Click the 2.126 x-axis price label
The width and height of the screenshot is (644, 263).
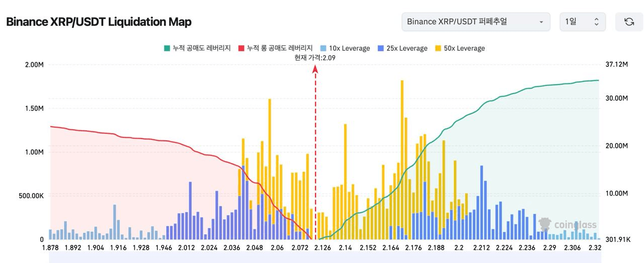coord(323,248)
